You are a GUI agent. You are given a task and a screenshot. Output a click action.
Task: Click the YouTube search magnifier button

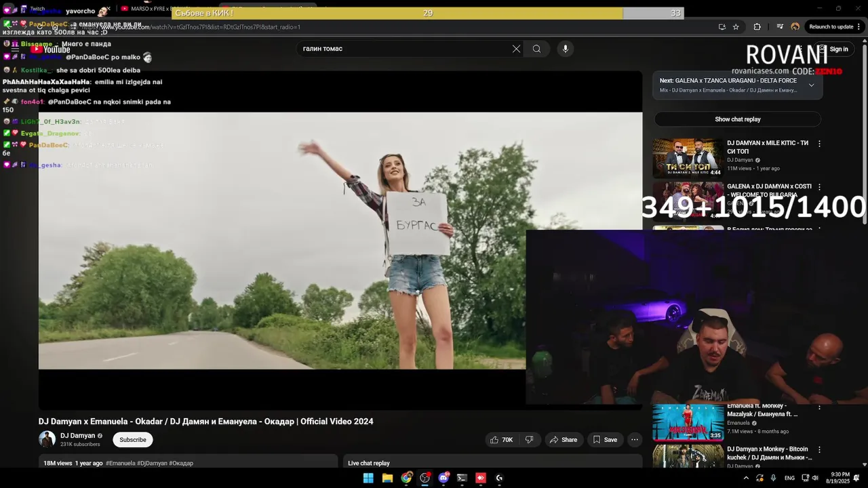(x=536, y=49)
